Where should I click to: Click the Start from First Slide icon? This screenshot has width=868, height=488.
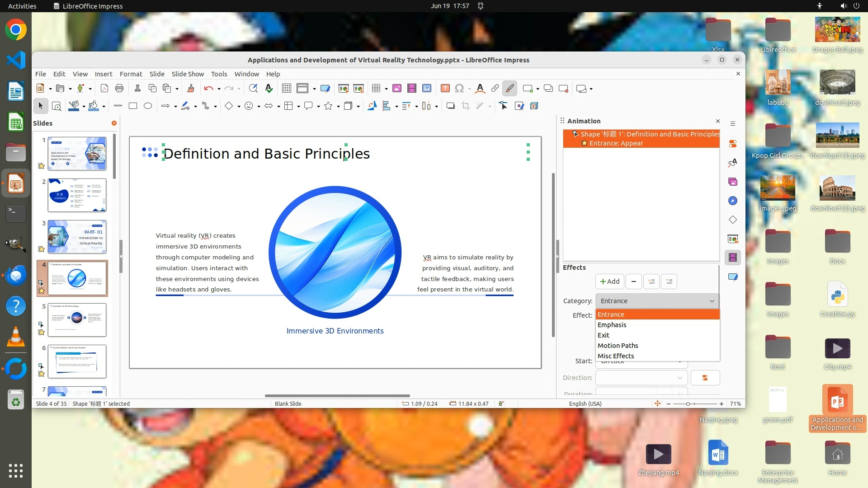coord(344,89)
